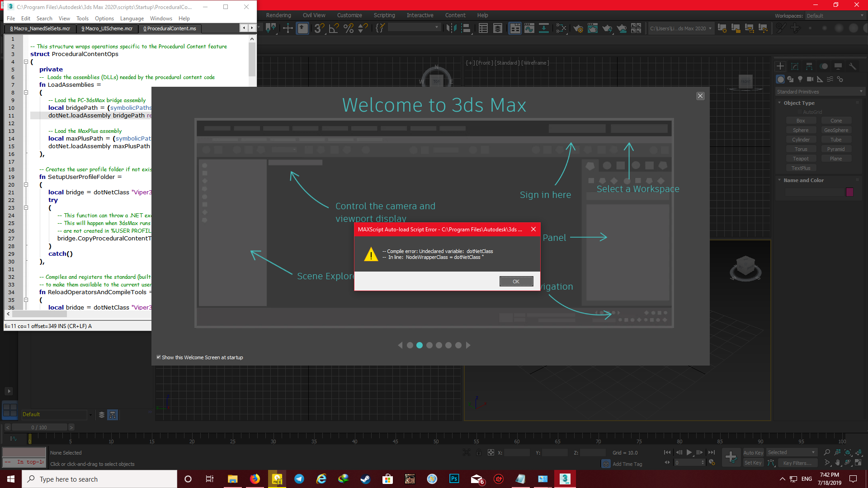Viewport: 868px width, 488px height.
Task: Open the Curve Editor icon
Action: [x=529, y=28]
